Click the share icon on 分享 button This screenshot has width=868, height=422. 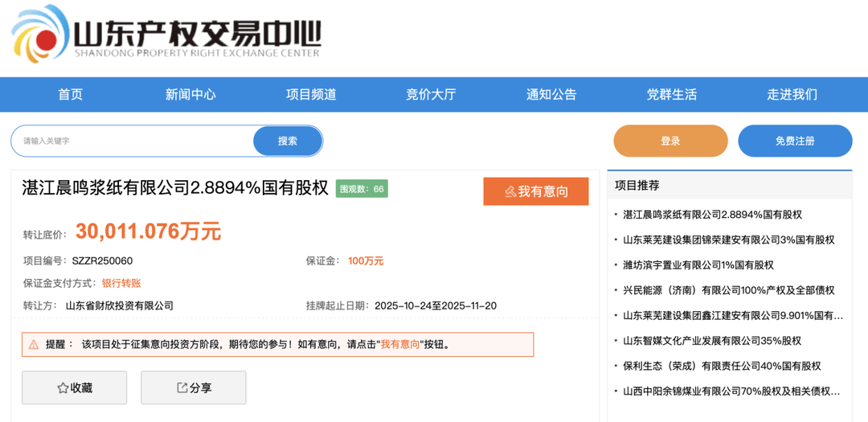pos(182,388)
